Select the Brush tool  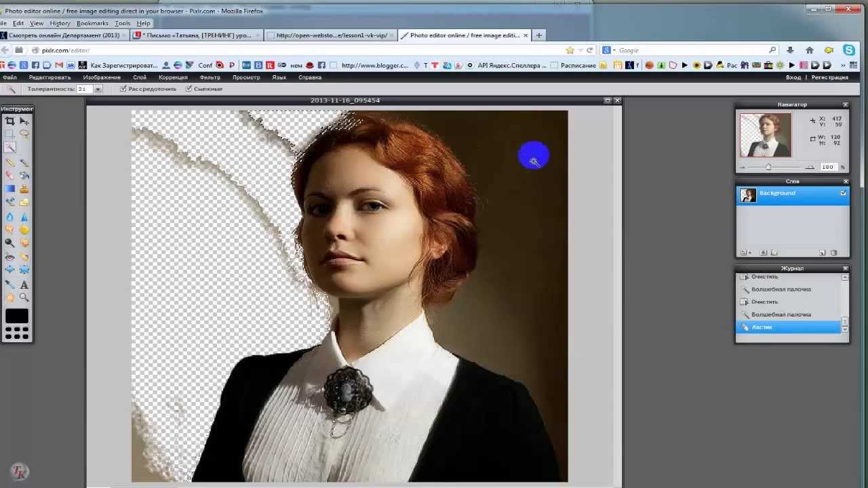[x=24, y=163]
